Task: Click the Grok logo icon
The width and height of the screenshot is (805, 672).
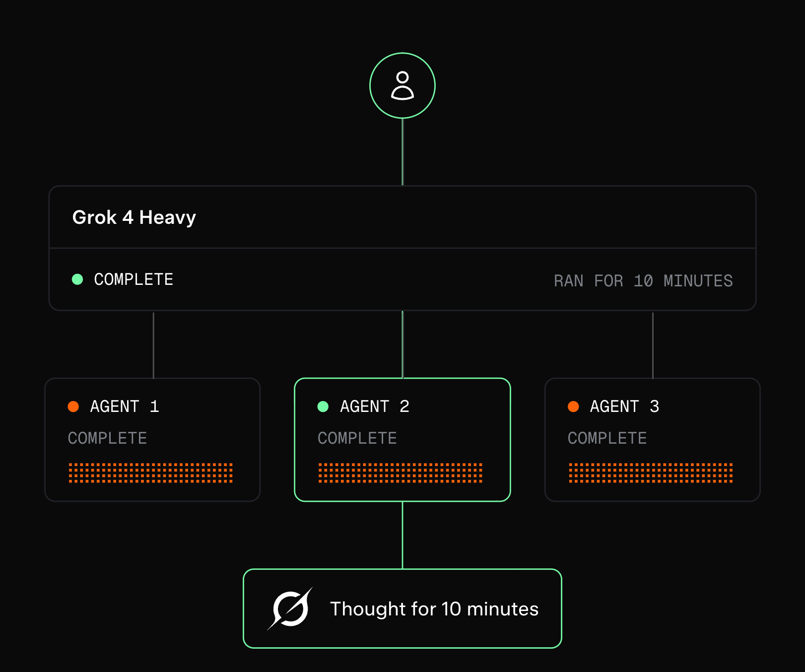Action: (x=290, y=608)
